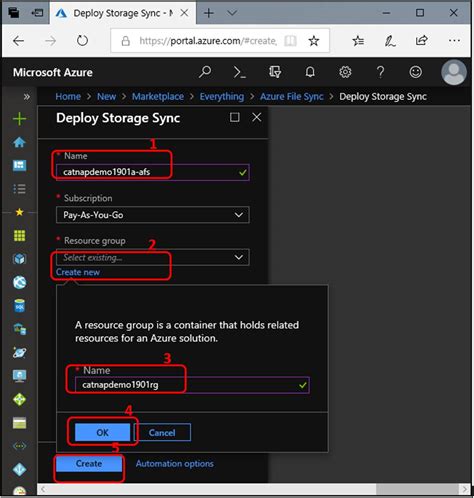
Task: Refresh the browser page
Action: click(x=82, y=41)
